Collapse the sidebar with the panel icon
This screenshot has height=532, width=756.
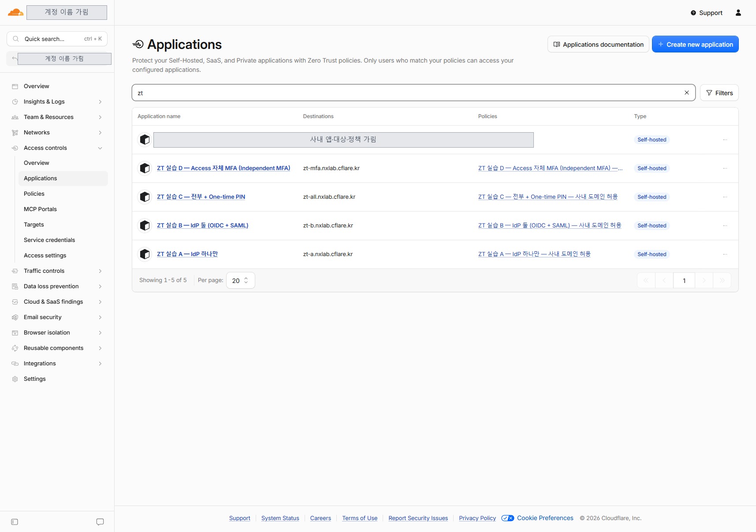tap(15, 522)
